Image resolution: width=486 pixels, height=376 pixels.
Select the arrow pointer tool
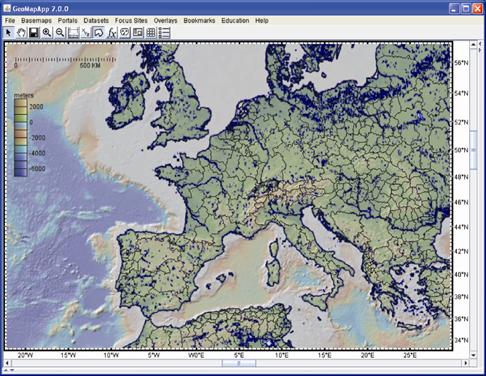click(8, 33)
